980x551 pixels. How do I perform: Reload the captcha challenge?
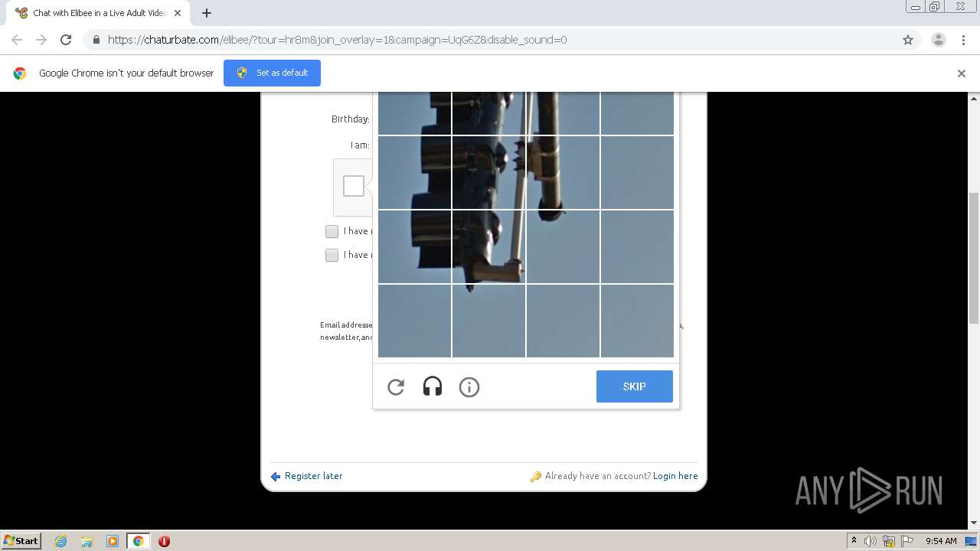tap(396, 387)
